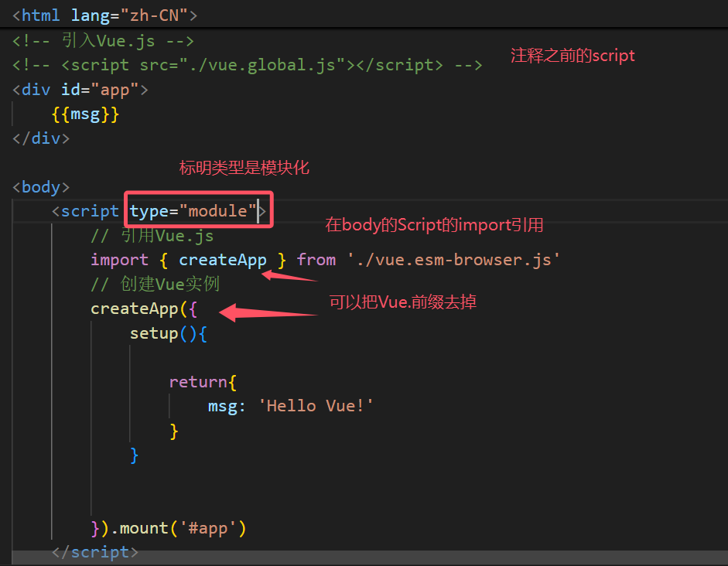This screenshot has height=566, width=728.
Task: Click the 'Hello Vue!' string value
Action: (316, 407)
